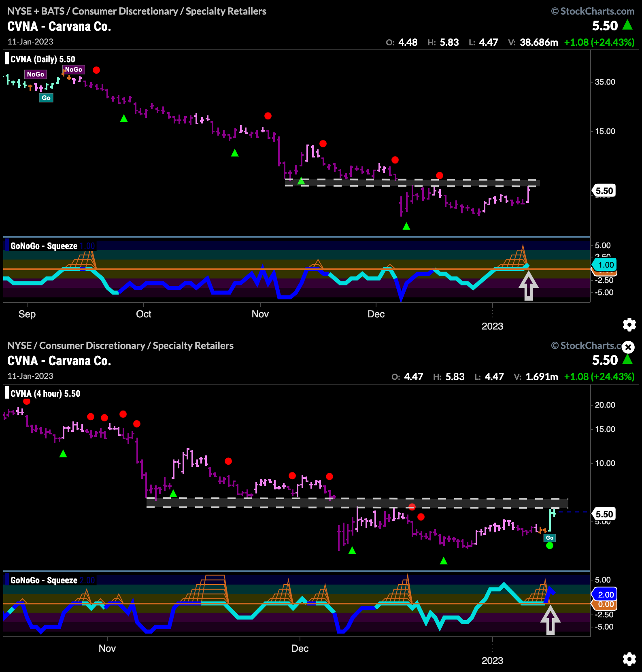Click the green triangle below the December daily low
Viewport: 642px width, 672px height.
click(406, 226)
